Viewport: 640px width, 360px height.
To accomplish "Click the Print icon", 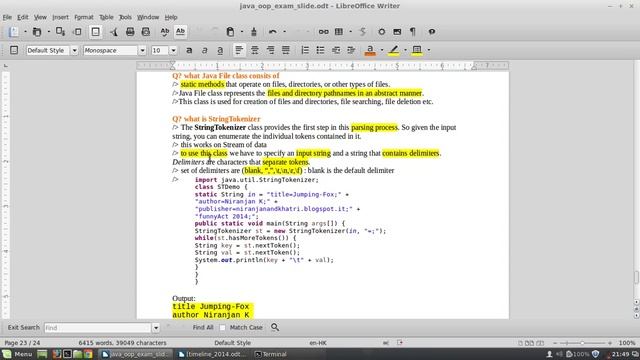I will (x=130, y=32).
